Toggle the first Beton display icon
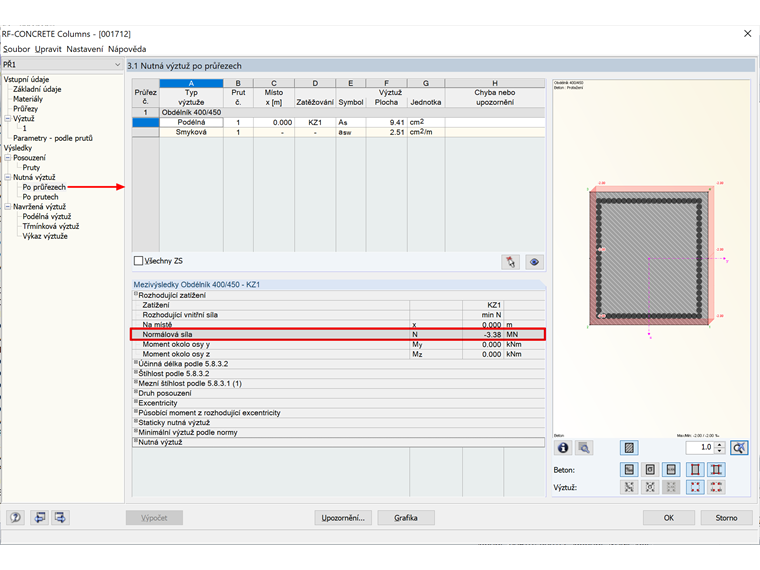 coord(629,470)
